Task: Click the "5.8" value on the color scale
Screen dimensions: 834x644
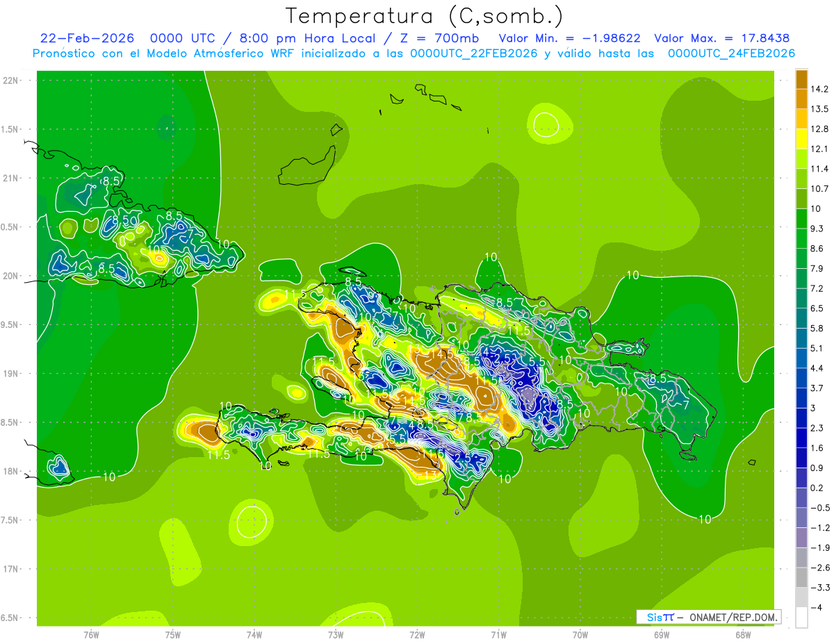Action: (x=817, y=329)
